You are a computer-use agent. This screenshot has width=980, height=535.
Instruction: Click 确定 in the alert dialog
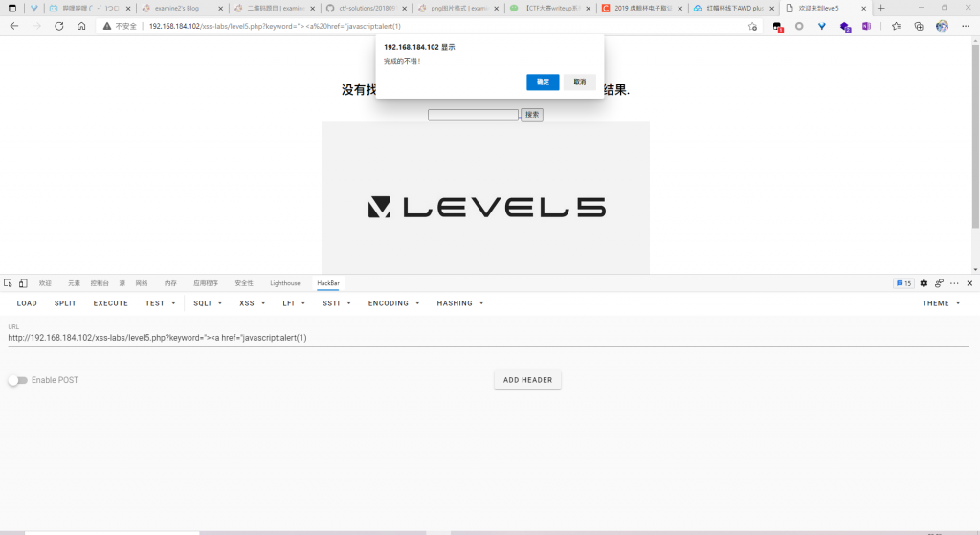tap(543, 82)
